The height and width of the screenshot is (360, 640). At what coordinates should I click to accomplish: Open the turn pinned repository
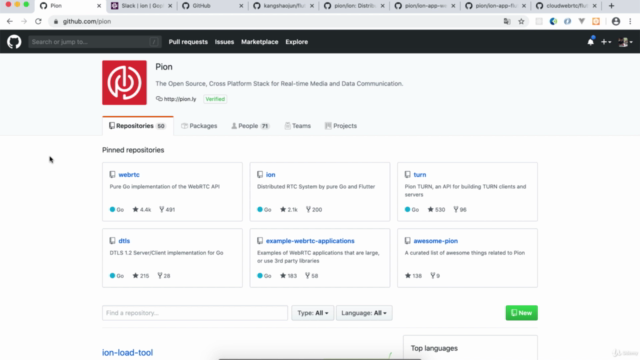[x=420, y=174]
